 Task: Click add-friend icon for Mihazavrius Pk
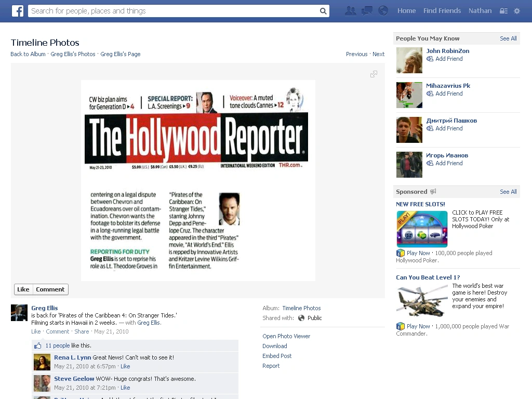[x=430, y=94]
